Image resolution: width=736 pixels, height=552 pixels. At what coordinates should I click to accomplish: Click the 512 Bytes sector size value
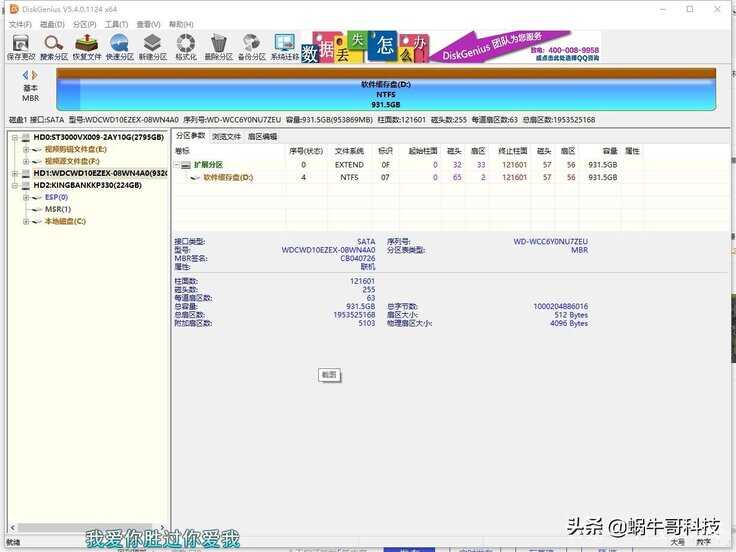pyautogui.click(x=571, y=315)
